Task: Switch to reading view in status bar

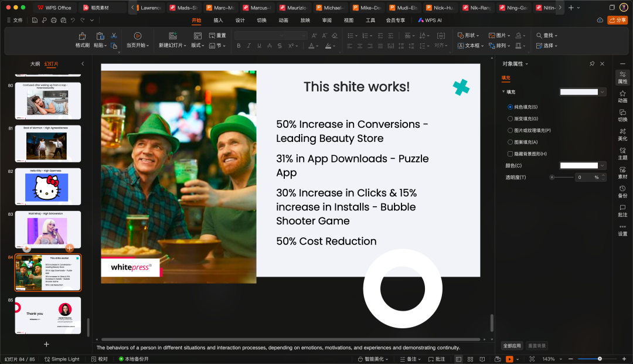Action: (482, 359)
